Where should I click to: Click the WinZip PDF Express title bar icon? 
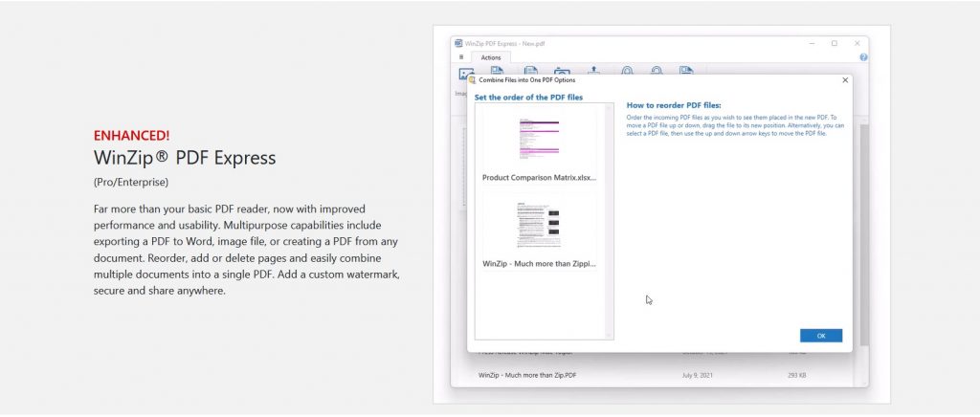click(458, 44)
